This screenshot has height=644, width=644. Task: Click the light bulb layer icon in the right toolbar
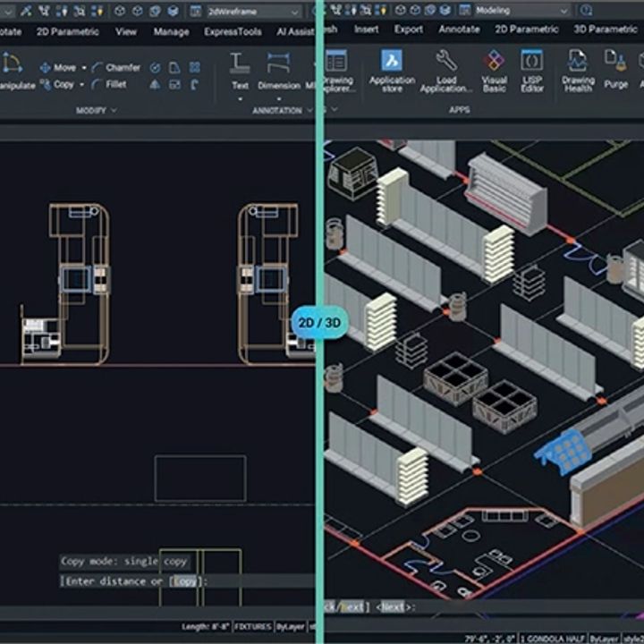click(383, 10)
